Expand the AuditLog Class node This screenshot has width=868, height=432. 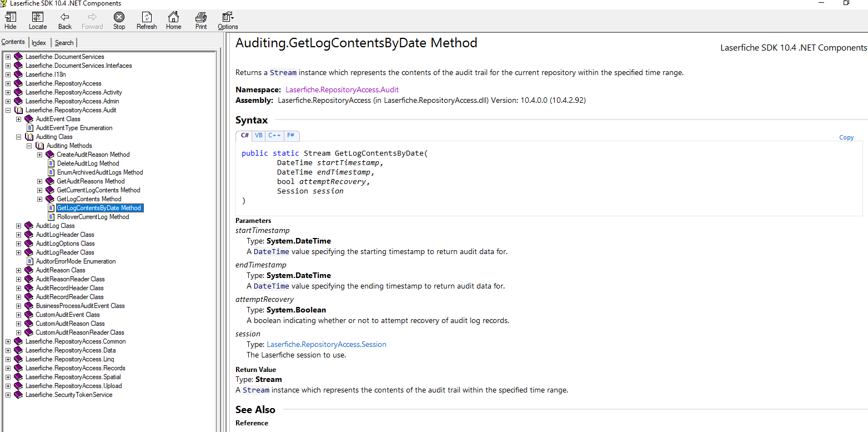point(18,226)
